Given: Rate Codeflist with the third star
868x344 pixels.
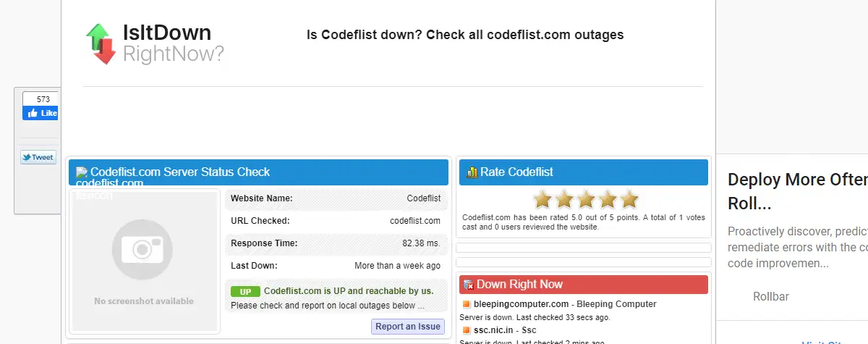Looking at the screenshot, I should coord(586,199).
